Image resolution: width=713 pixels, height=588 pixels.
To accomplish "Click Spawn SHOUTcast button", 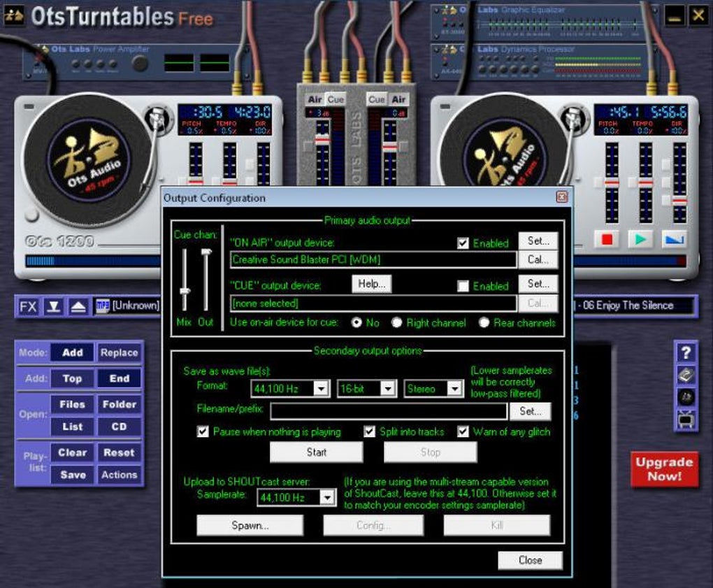I will point(250,525).
